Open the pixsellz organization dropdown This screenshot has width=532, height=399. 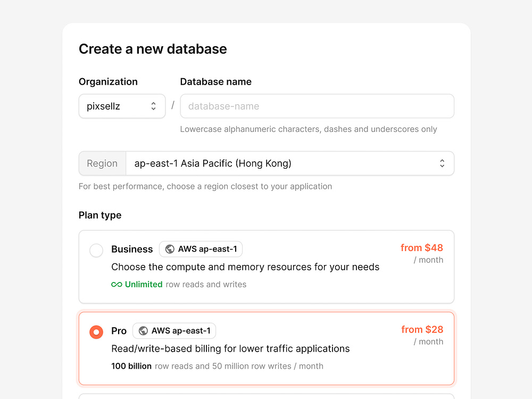click(122, 106)
